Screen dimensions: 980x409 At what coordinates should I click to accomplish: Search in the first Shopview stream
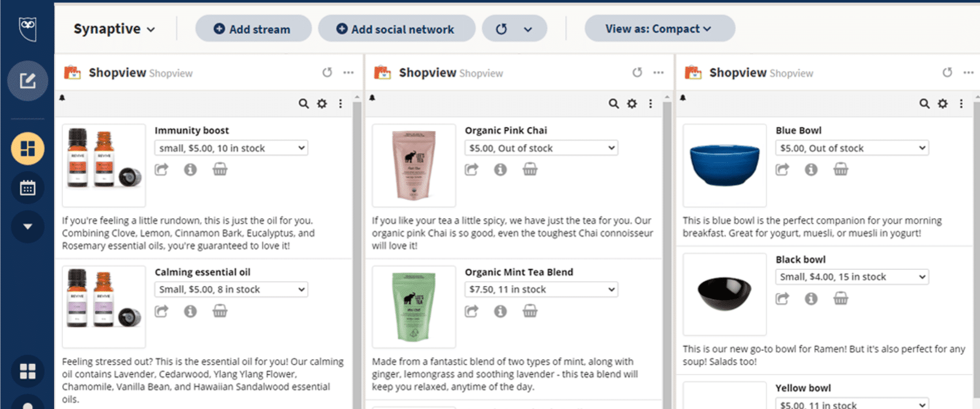303,104
